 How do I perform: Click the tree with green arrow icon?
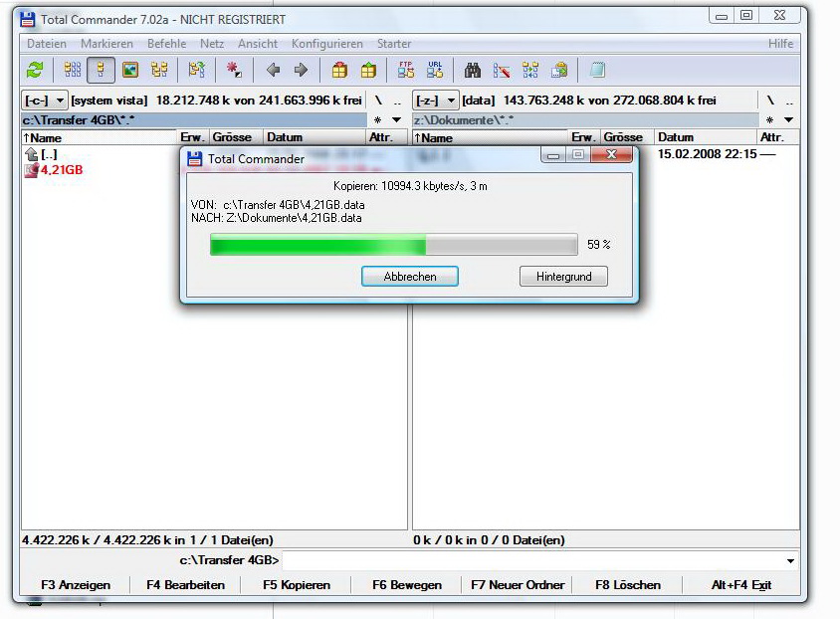(197, 70)
